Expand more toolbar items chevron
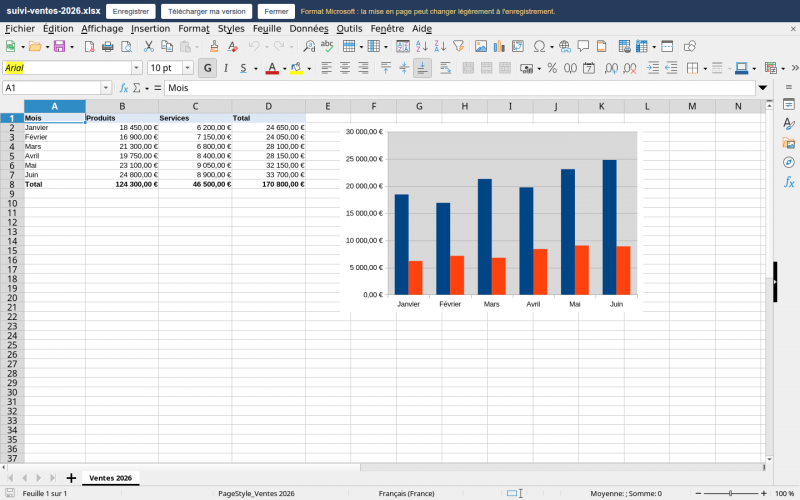 point(794,68)
